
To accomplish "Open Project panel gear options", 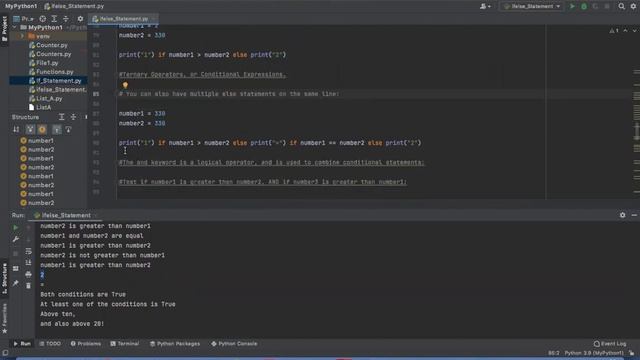I will point(80,19).
